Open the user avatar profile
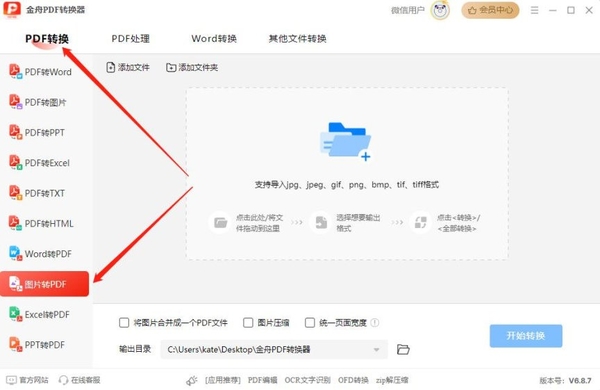The height and width of the screenshot is (390, 600). (440, 10)
